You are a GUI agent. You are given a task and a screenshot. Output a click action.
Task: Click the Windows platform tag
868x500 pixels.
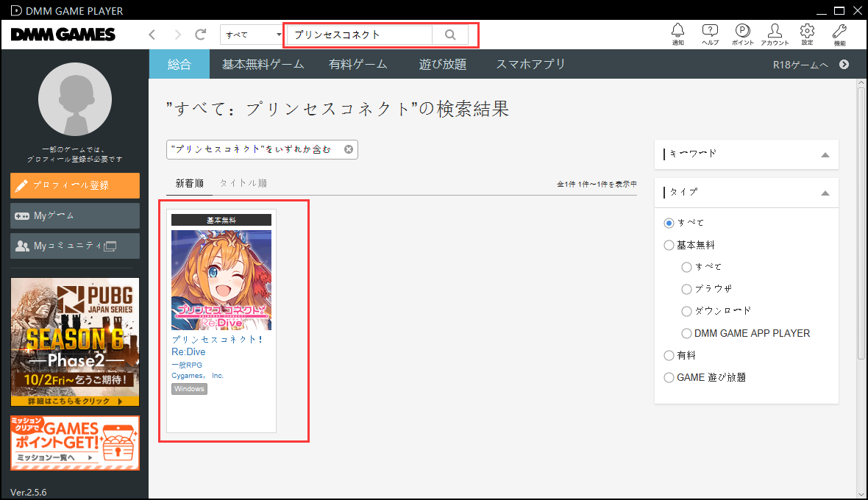pos(189,389)
